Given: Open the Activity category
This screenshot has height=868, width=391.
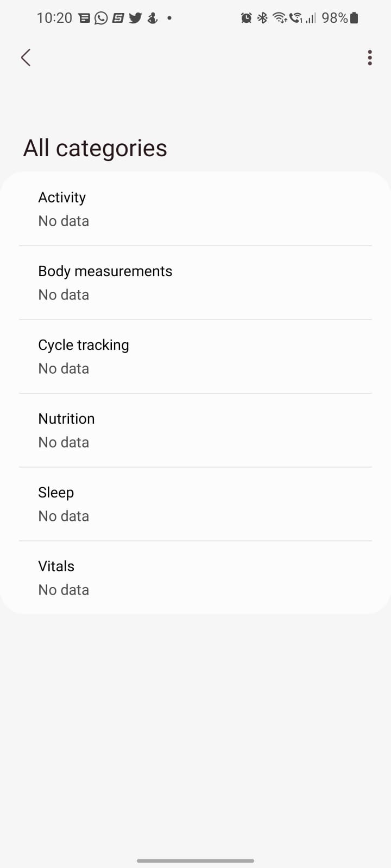Looking at the screenshot, I should point(195,209).
